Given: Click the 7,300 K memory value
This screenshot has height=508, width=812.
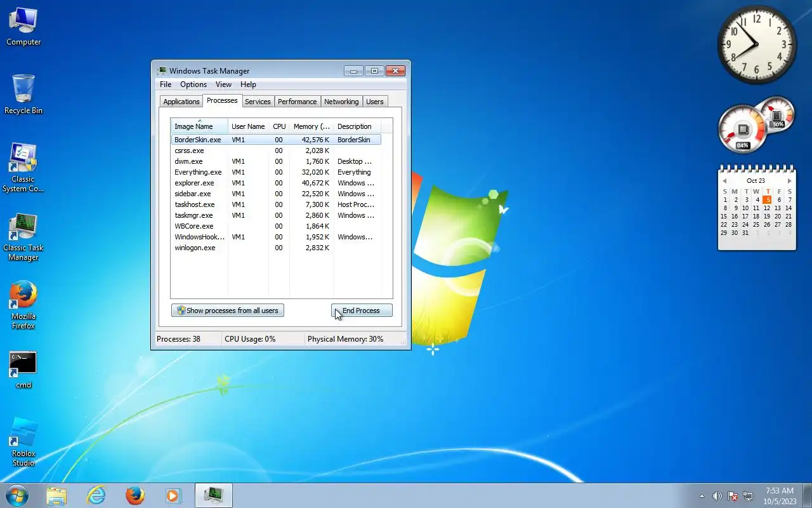Looking at the screenshot, I should pos(317,204).
